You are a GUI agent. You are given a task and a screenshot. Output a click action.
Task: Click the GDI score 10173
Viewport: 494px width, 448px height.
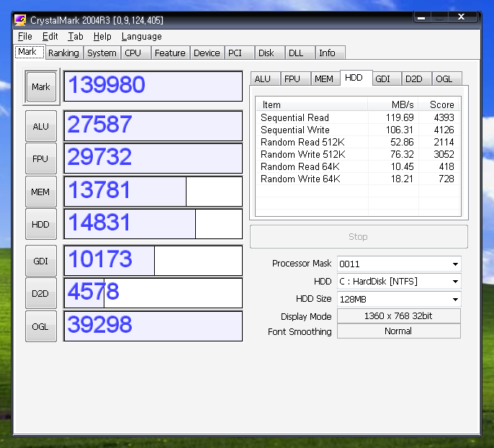point(153,261)
